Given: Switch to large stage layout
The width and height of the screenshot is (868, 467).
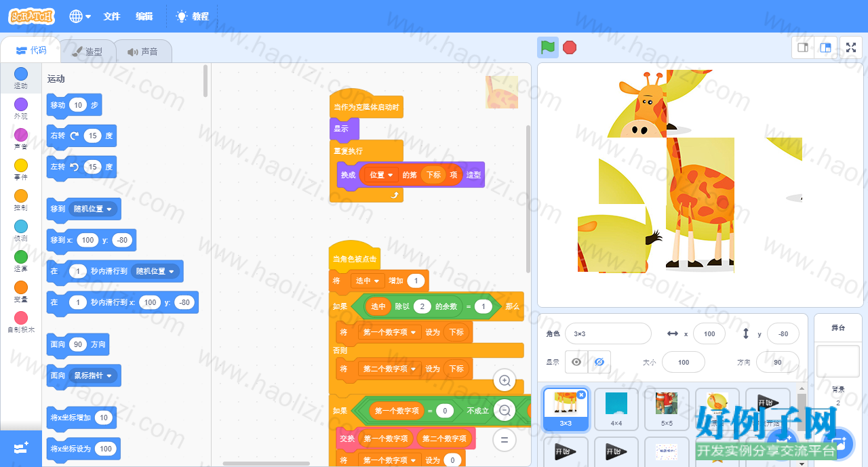Looking at the screenshot, I should point(825,47).
